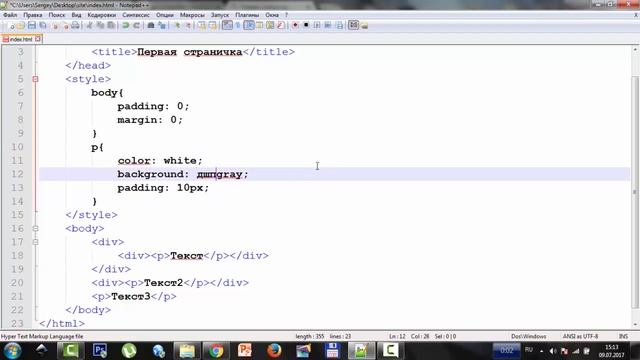
Task: Open Firefox from the taskbar
Action: (274, 351)
